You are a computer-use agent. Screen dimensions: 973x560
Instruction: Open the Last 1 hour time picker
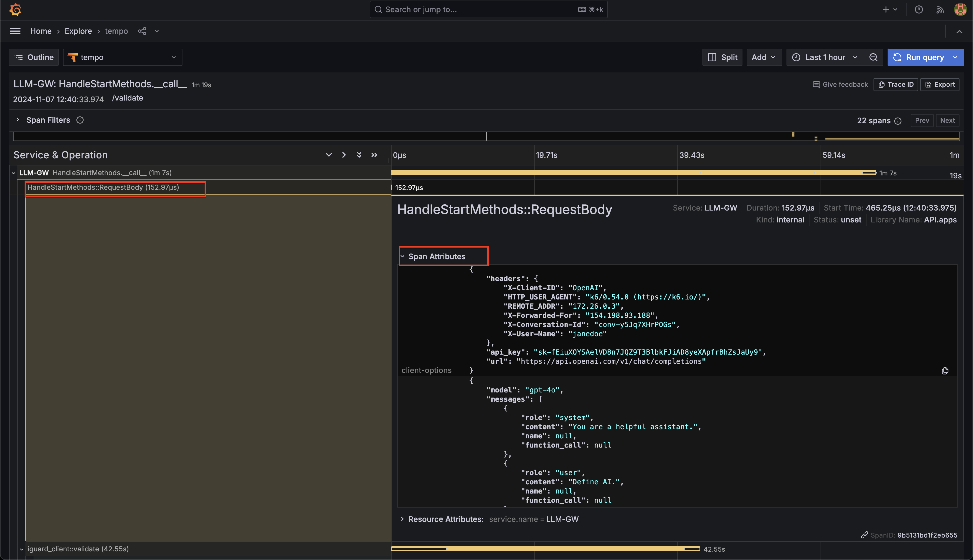[x=825, y=57]
